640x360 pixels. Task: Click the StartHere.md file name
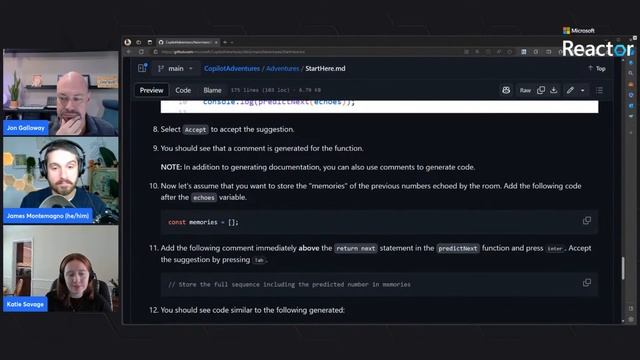point(325,69)
